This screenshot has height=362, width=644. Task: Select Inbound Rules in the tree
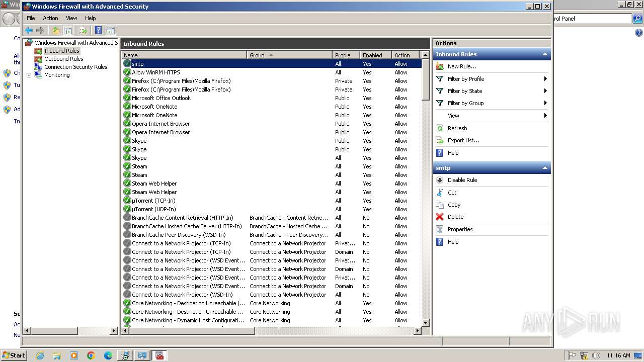click(61, 51)
